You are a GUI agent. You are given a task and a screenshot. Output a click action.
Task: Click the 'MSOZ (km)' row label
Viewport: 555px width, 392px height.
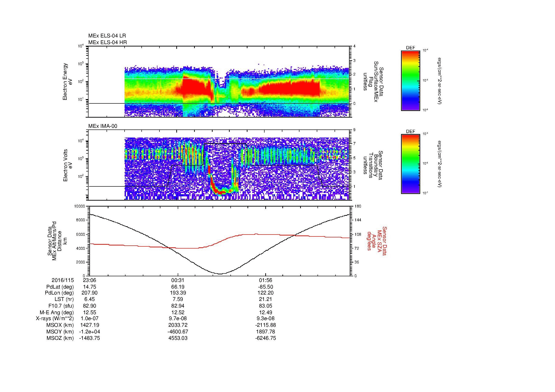pos(60,338)
